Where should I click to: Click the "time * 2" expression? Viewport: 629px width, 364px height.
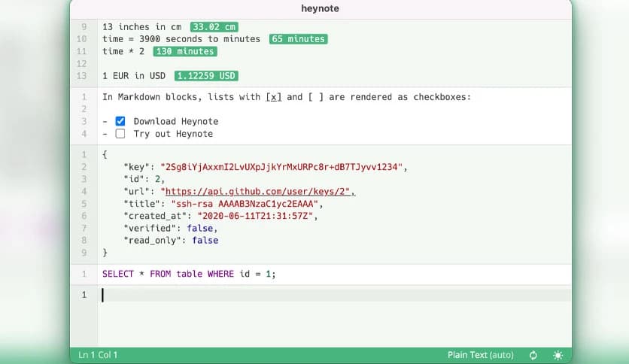[x=123, y=51]
